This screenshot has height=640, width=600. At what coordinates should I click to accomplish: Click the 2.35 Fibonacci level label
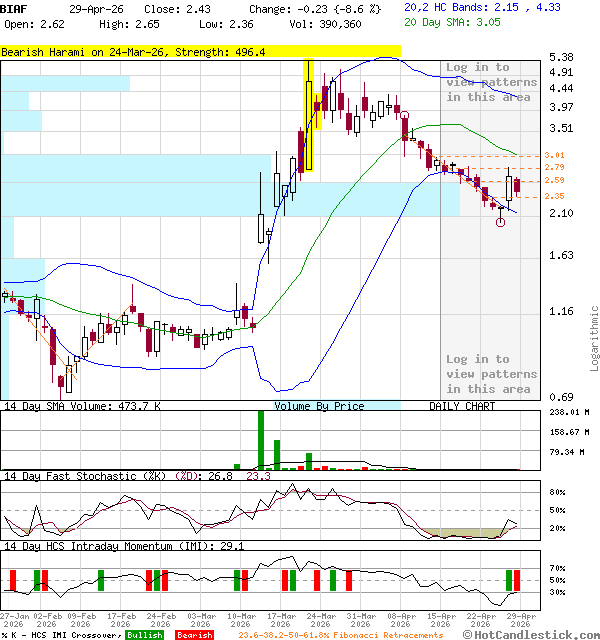point(556,196)
